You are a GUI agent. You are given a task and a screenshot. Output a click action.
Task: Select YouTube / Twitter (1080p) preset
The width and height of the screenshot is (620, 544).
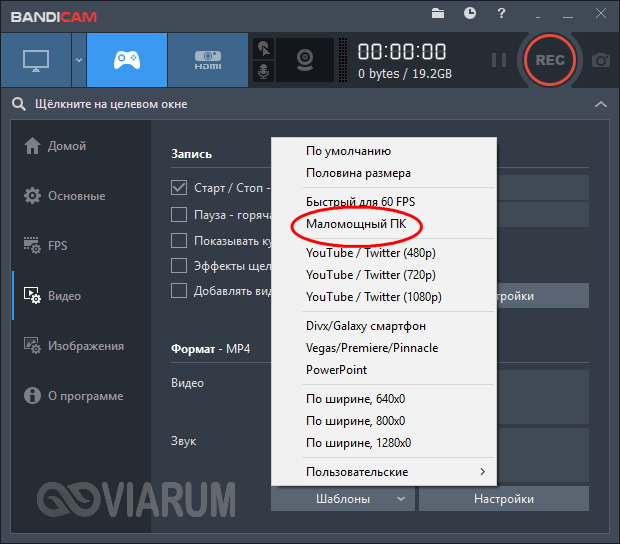pos(384,297)
